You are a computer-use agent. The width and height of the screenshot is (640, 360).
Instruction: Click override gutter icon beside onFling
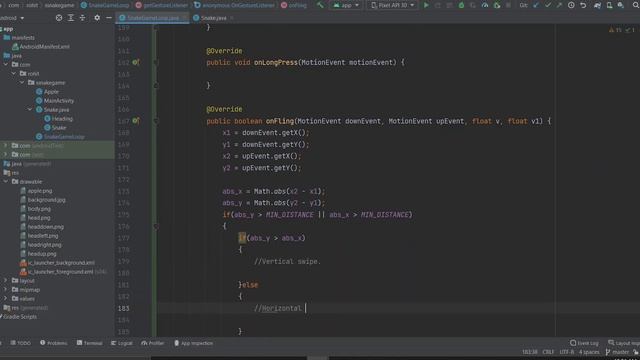[136, 121]
